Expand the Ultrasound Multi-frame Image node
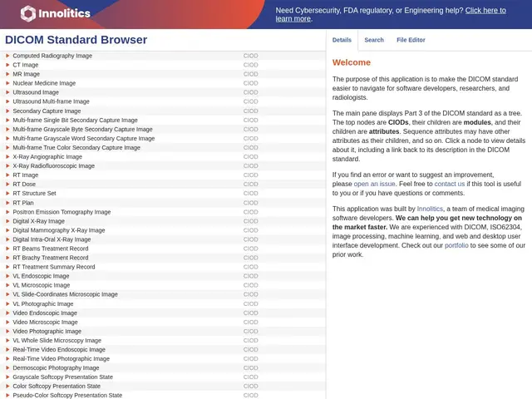 click(7, 101)
